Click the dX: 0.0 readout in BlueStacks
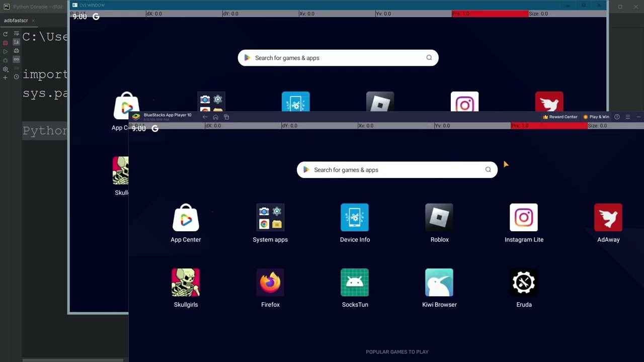 pos(213,126)
